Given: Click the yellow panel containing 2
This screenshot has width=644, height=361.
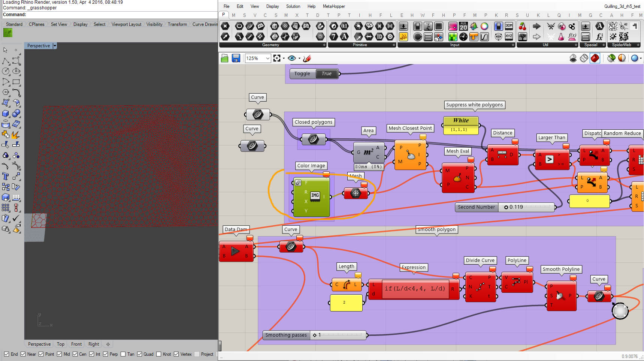Looking at the screenshot, I should point(346,303).
